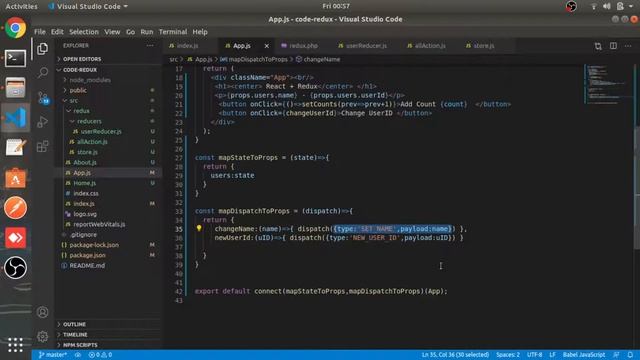The height and width of the screenshot is (360, 640).
Task: Open the Source Control view
Action: 42,98
